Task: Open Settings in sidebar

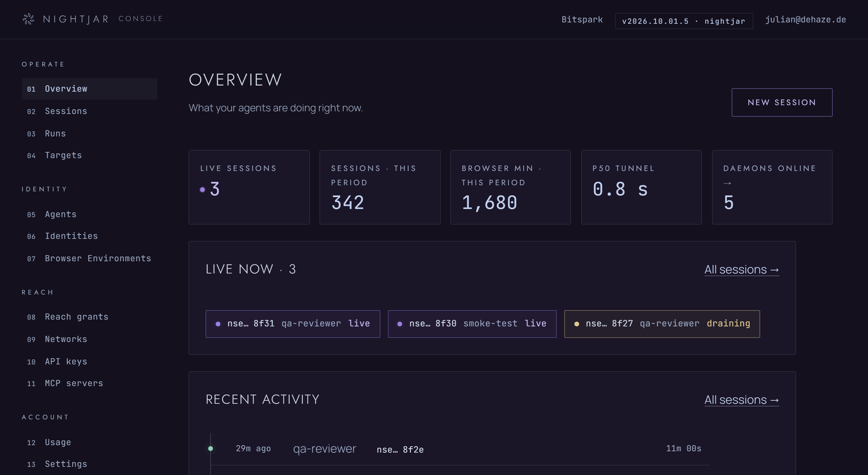Action: tap(90, 464)
